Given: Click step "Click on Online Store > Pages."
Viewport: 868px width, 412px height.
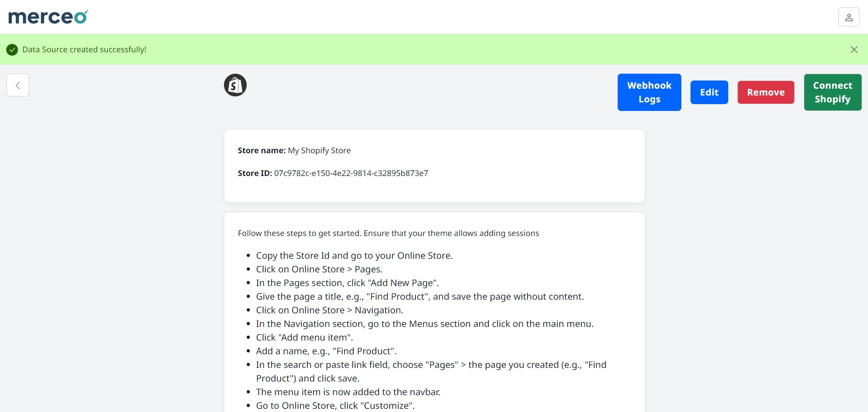Looking at the screenshot, I should click(319, 269).
